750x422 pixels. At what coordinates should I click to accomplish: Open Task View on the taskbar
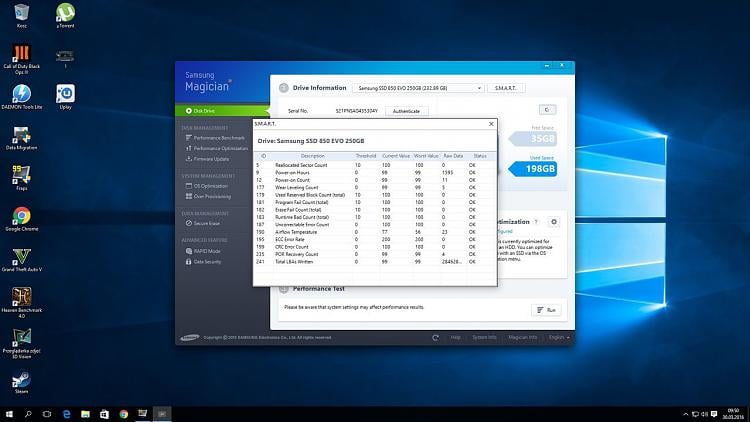point(47,414)
